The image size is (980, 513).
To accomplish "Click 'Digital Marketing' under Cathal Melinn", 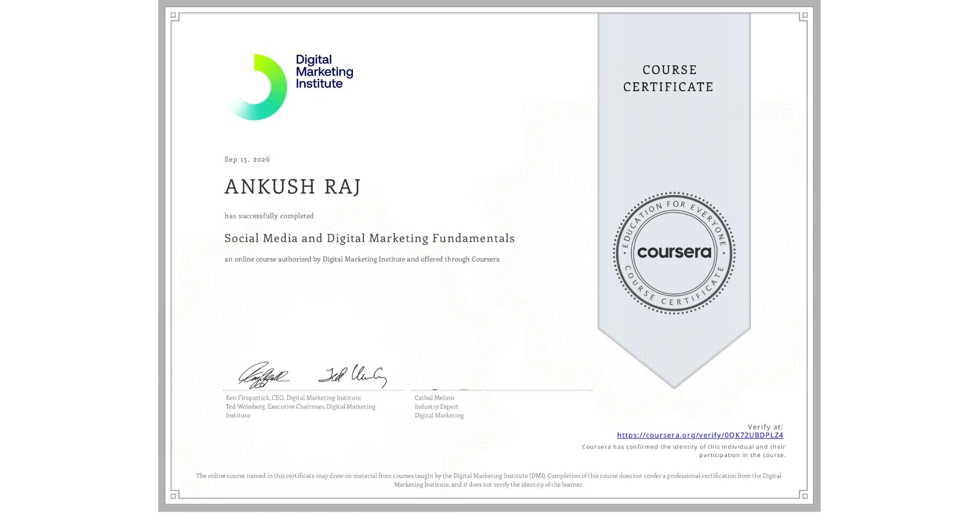I will [439, 415].
